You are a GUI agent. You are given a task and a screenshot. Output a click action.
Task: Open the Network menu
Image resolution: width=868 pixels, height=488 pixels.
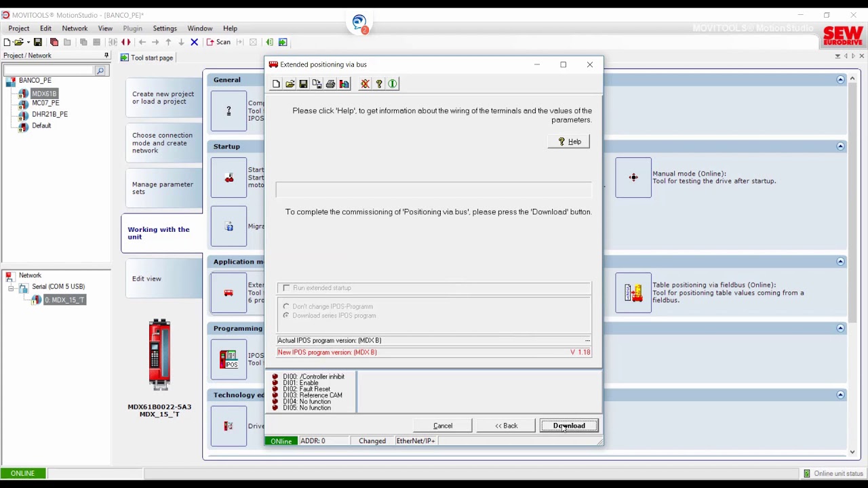pyautogui.click(x=75, y=28)
